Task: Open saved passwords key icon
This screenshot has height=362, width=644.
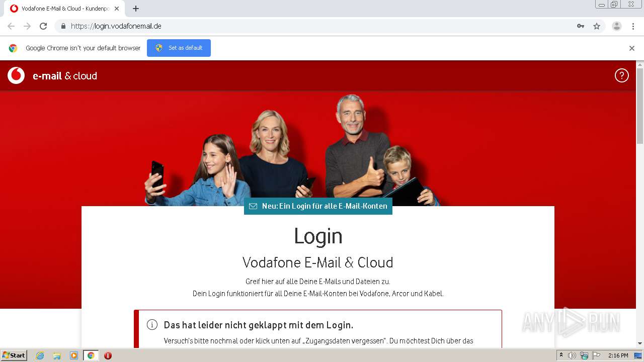Action: click(581, 26)
